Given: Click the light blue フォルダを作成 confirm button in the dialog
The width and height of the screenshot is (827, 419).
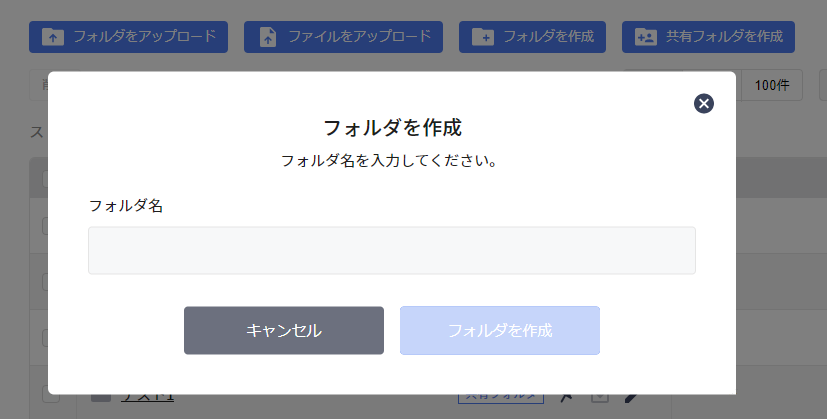Looking at the screenshot, I should [499, 330].
